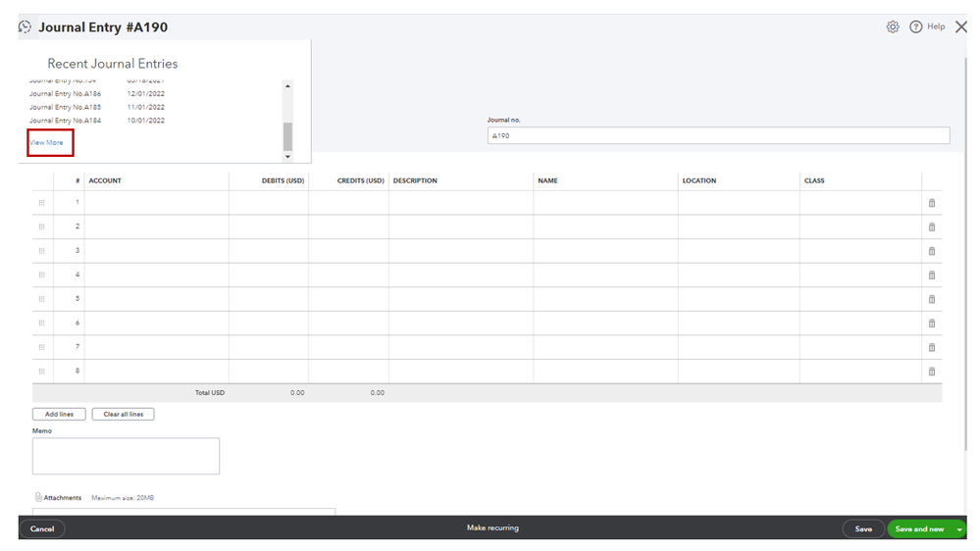Click the CREDITS (USD) column header
The height and width of the screenshot is (551, 980).
(361, 180)
